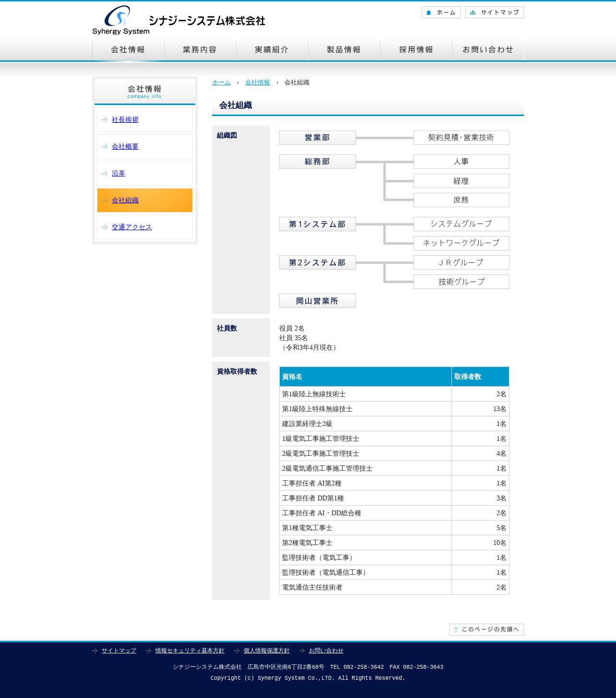
Task: Click the 第2システム部 org chart box
Action: 318,262
